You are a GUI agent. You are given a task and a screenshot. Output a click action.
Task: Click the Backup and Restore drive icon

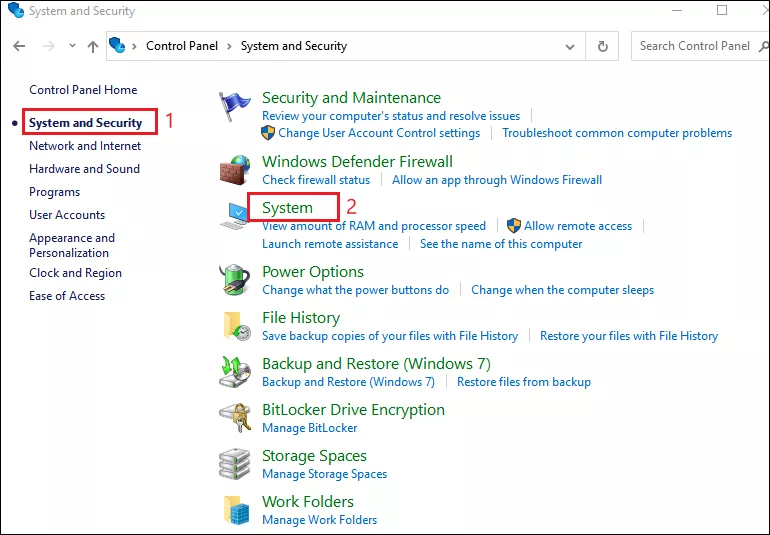pyautogui.click(x=235, y=372)
